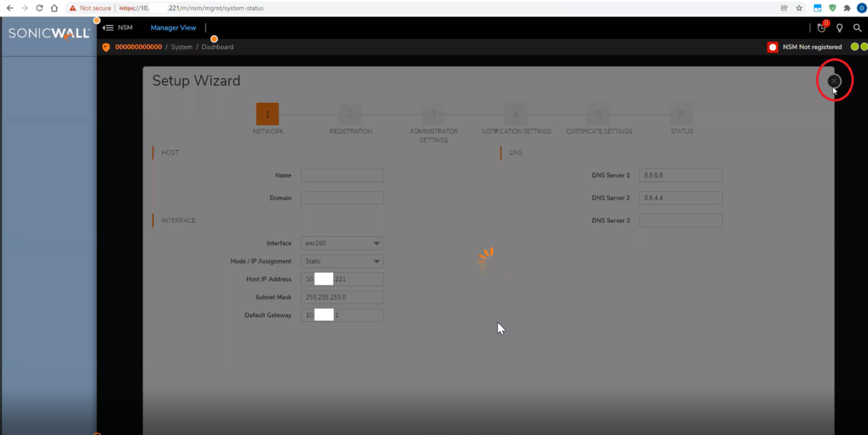Click the DNS Server 3 field
Image resolution: width=868 pixels, height=435 pixels.
(x=680, y=221)
